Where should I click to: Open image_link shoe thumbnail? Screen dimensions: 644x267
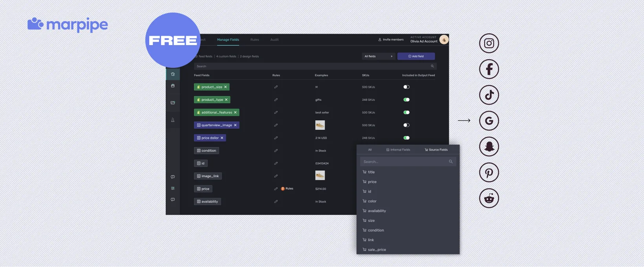pos(320,175)
